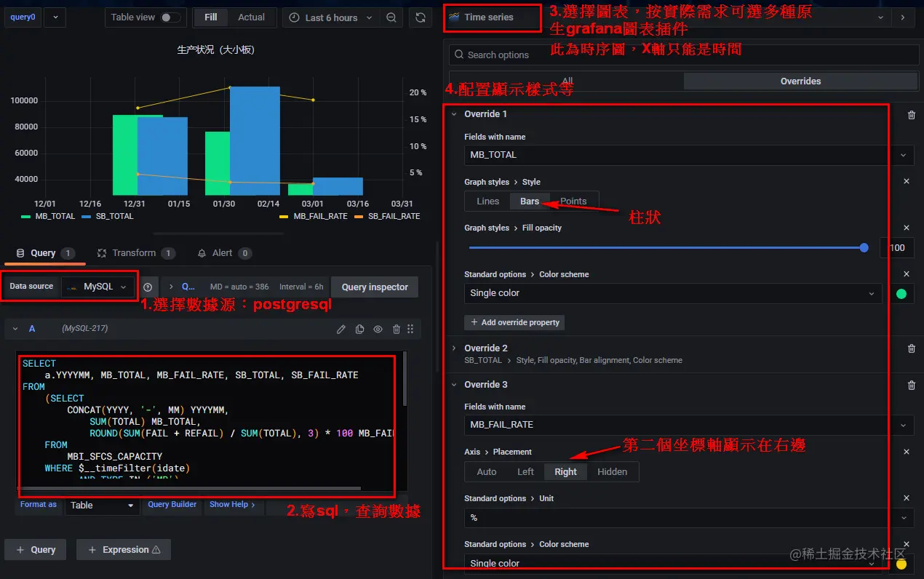924x579 pixels.
Task: Remove the Standard options Unit property
Action: point(907,498)
